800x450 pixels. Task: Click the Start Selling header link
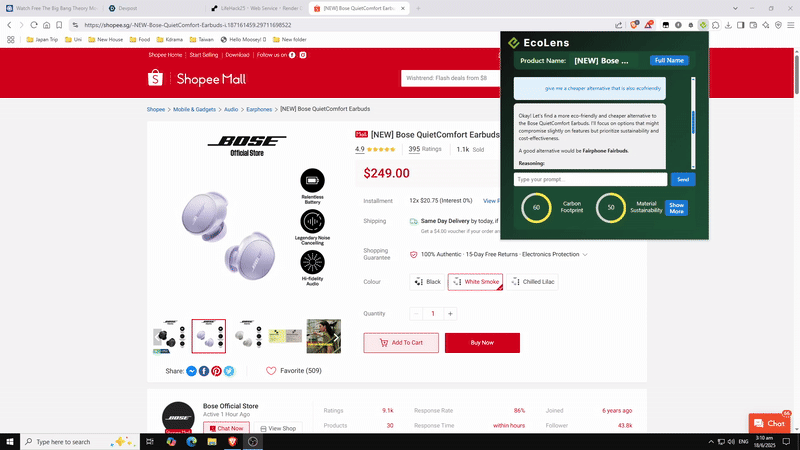coord(204,55)
